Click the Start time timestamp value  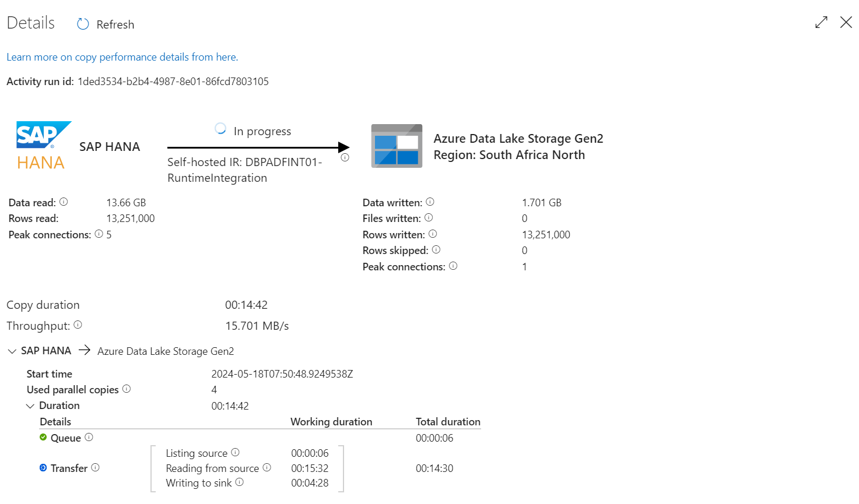coord(282,374)
